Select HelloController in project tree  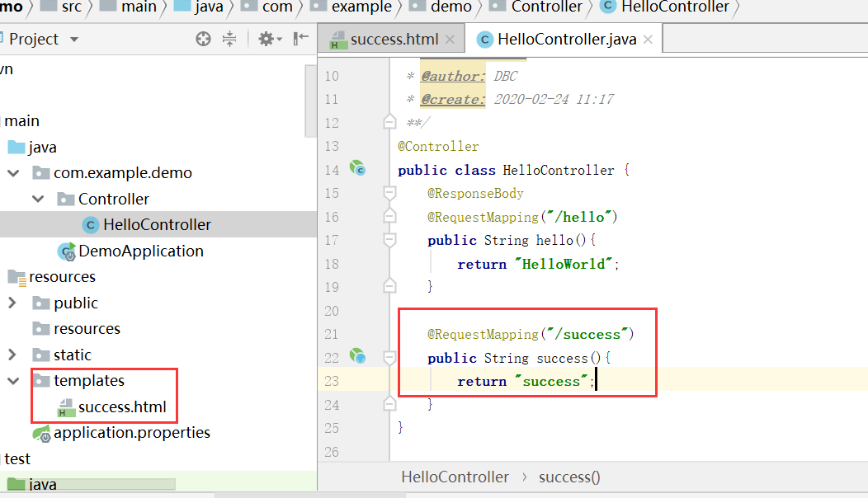(157, 224)
